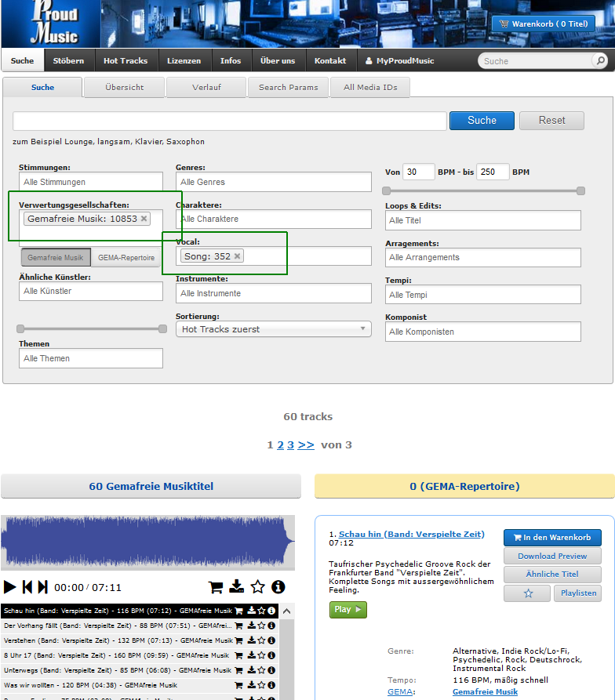
Task: Open MyProudMusic account menu
Action: click(x=400, y=60)
